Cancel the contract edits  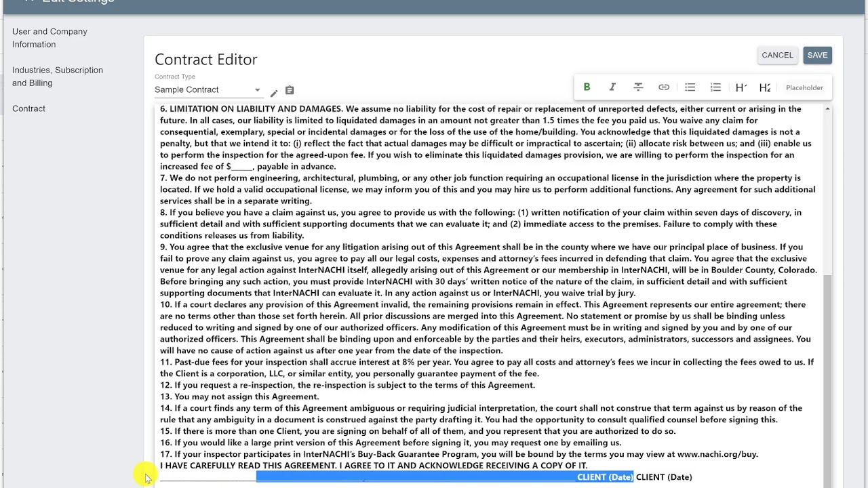coord(777,56)
